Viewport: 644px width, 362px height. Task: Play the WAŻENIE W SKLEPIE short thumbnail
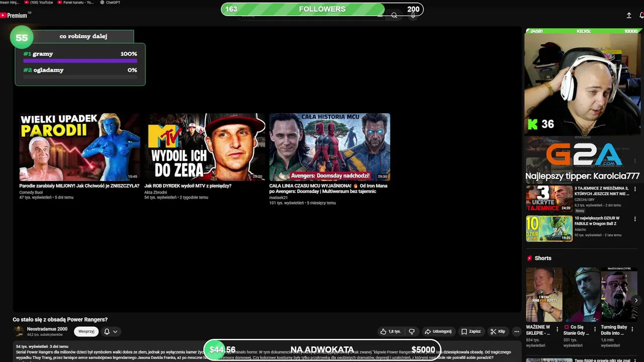[544, 295]
